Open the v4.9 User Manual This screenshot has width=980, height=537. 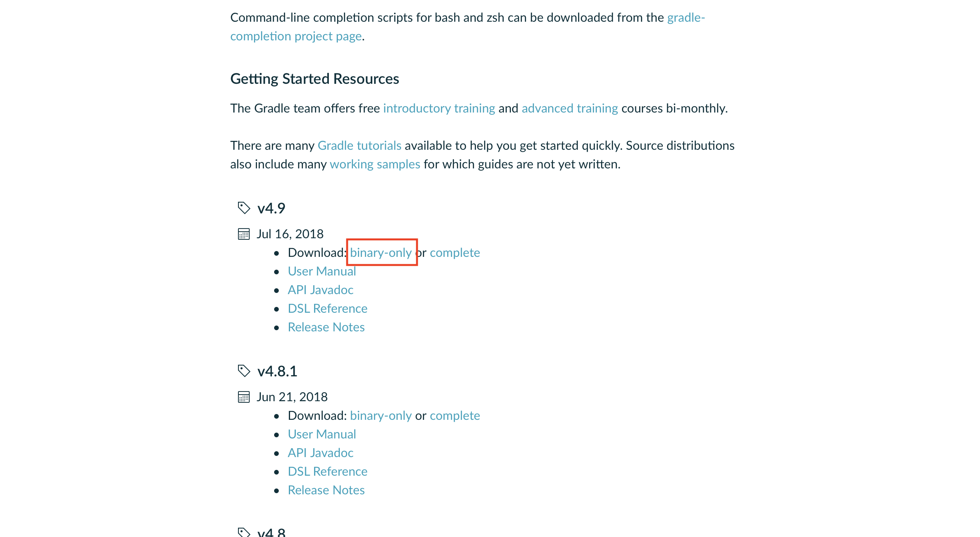point(322,271)
